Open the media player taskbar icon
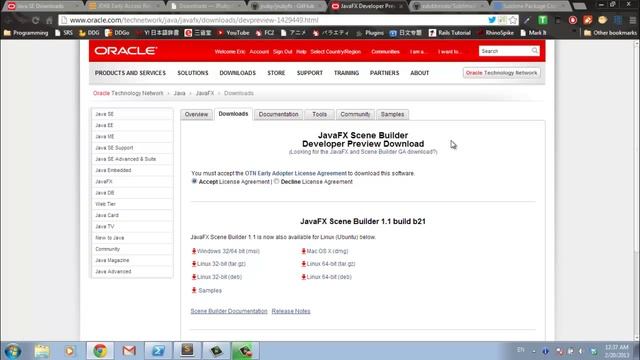This screenshot has width=640, height=360. (70, 351)
